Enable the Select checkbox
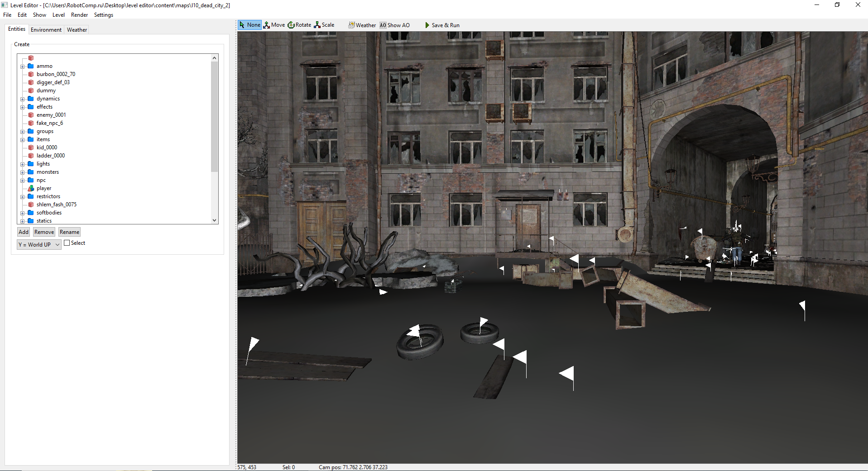 (x=67, y=243)
